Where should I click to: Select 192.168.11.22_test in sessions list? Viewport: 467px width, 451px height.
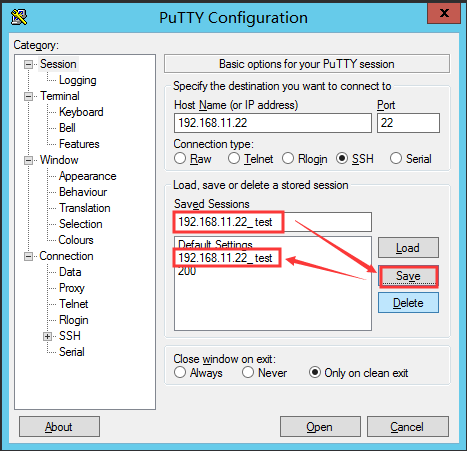tap(225, 258)
